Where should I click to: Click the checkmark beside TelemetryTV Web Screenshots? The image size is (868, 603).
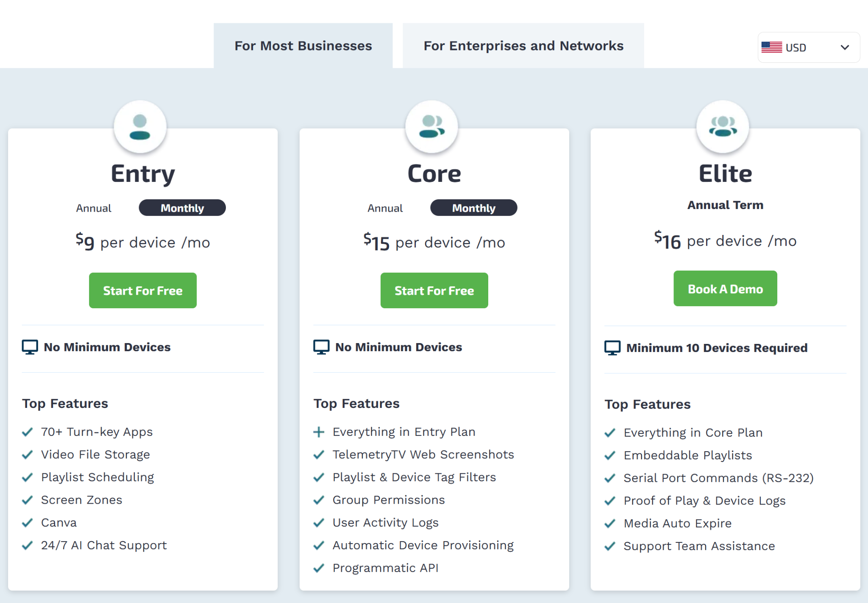tap(319, 455)
